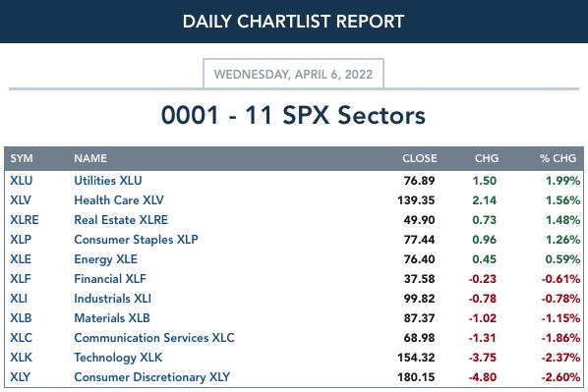Sort by the CLOSE column header
This screenshot has height=392, width=588.
click(x=420, y=158)
